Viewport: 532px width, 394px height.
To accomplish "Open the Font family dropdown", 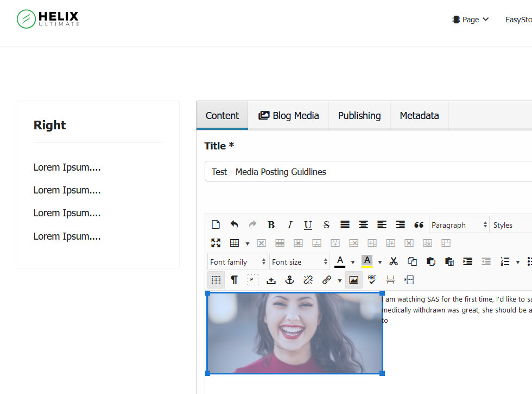I will [x=238, y=262].
